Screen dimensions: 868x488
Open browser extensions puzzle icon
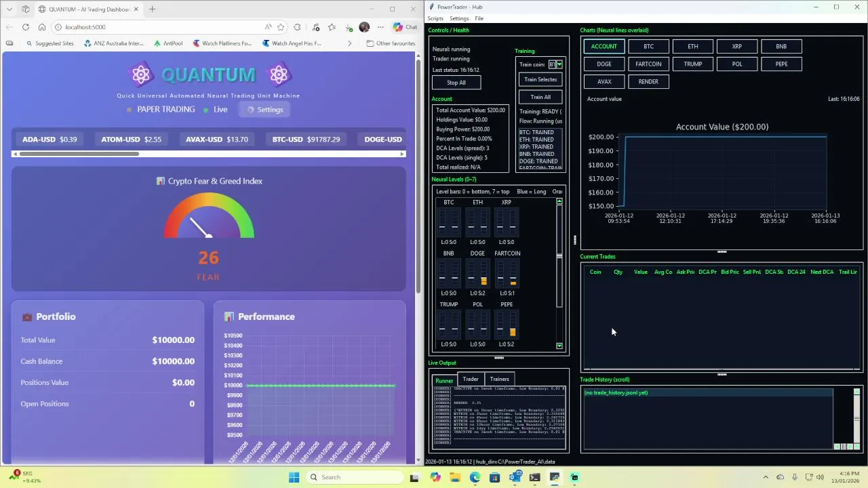pos(297,27)
